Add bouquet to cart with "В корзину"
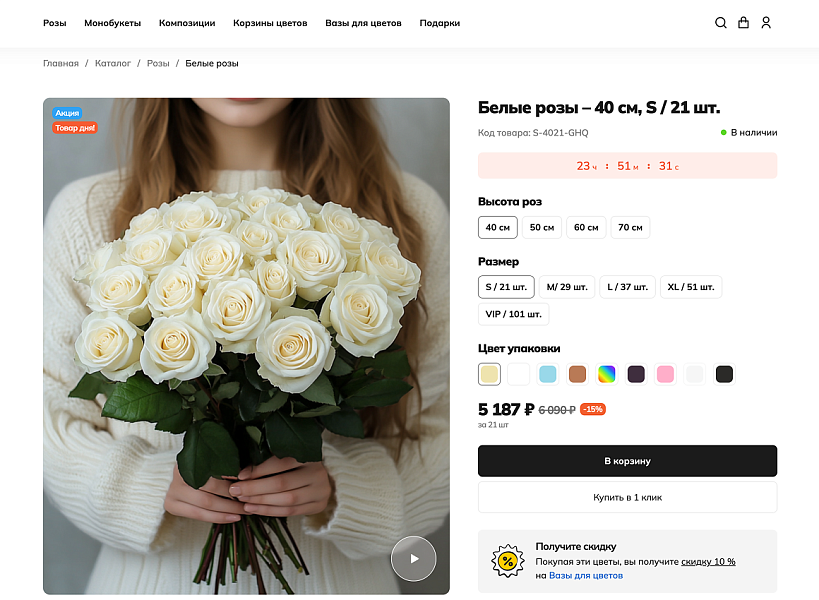 (627, 461)
